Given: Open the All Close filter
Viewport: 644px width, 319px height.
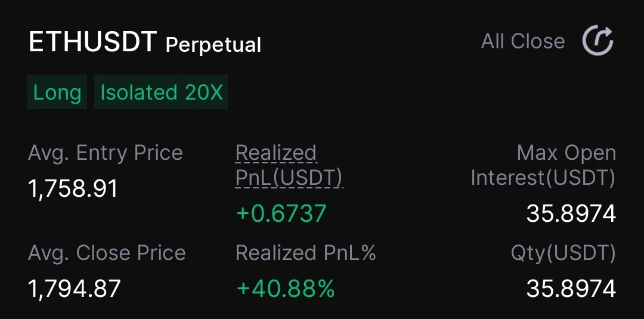Looking at the screenshot, I should click(x=522, y=41).
